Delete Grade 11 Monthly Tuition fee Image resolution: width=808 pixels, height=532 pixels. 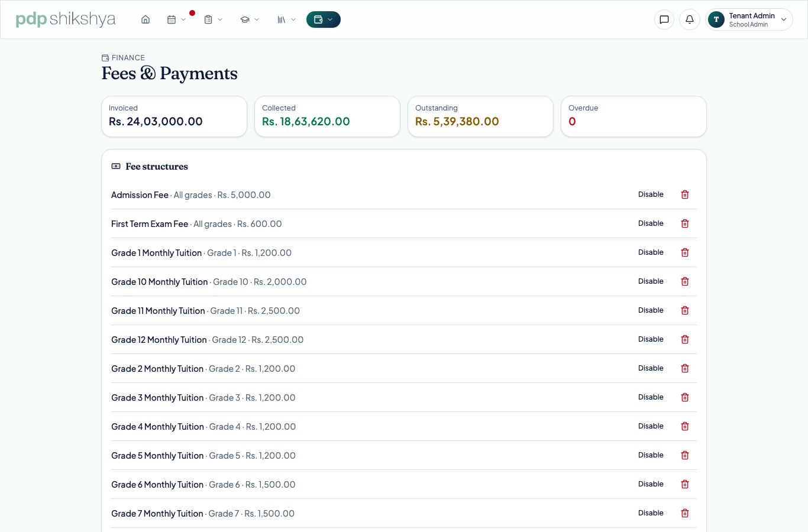click(685, 310)
